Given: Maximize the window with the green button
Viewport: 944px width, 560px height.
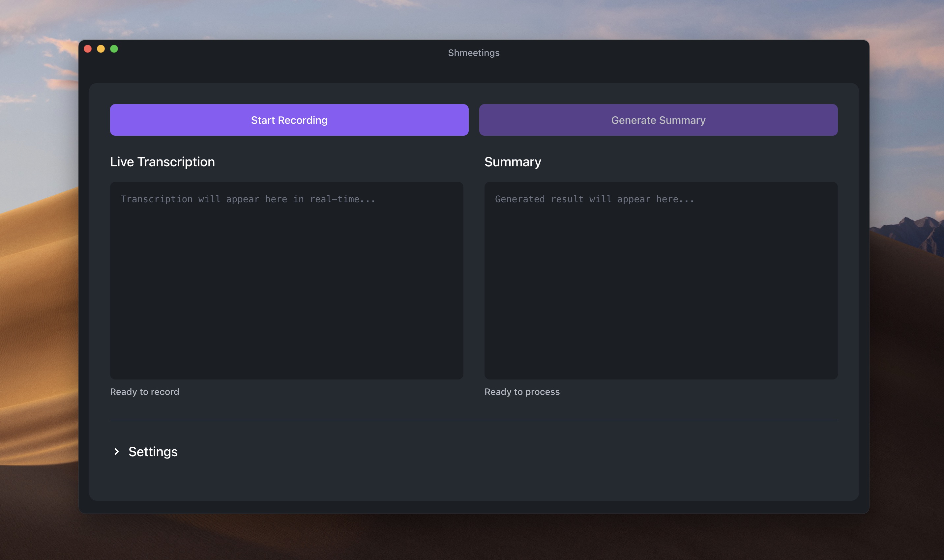Looking at the screenshot, I should click(114, 49).
